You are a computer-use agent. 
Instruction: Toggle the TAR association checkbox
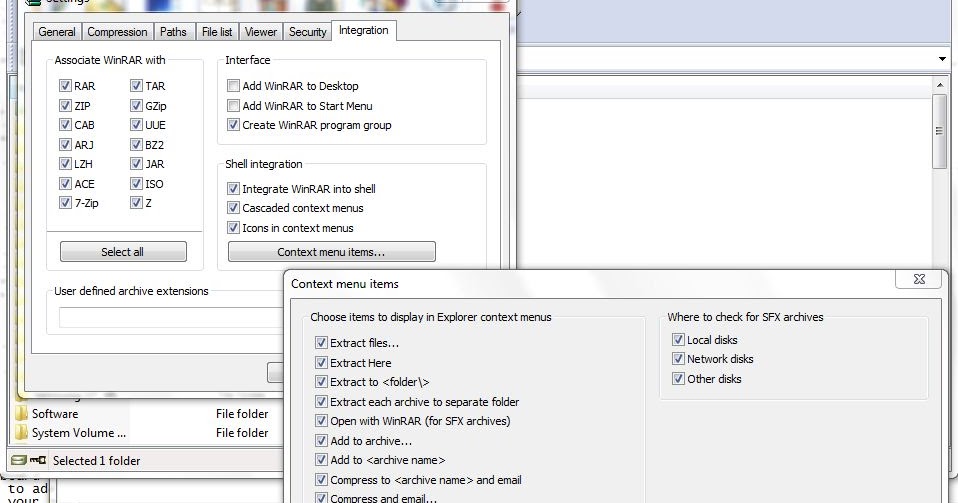coord(136,86)
